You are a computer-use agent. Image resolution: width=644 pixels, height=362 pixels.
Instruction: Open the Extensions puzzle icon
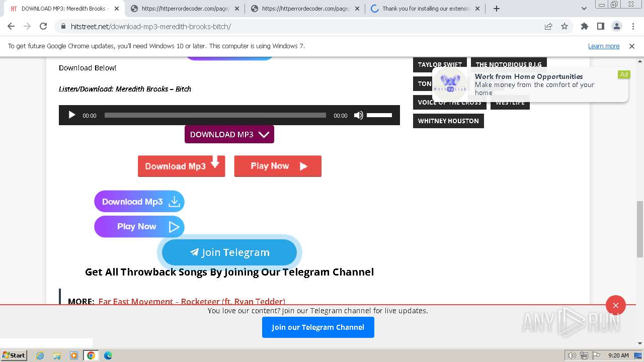point(585,26)
